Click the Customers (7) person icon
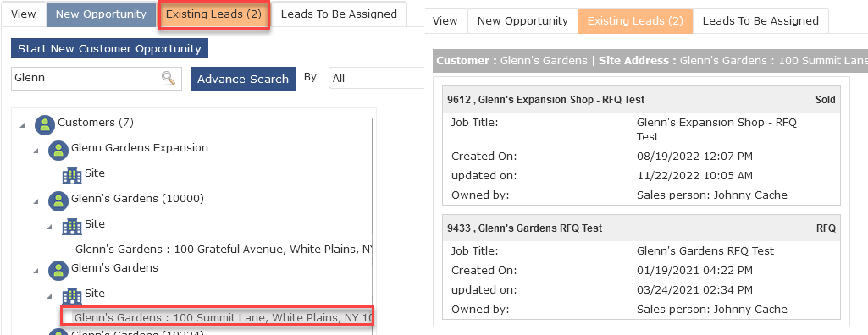 click(45, 125)
